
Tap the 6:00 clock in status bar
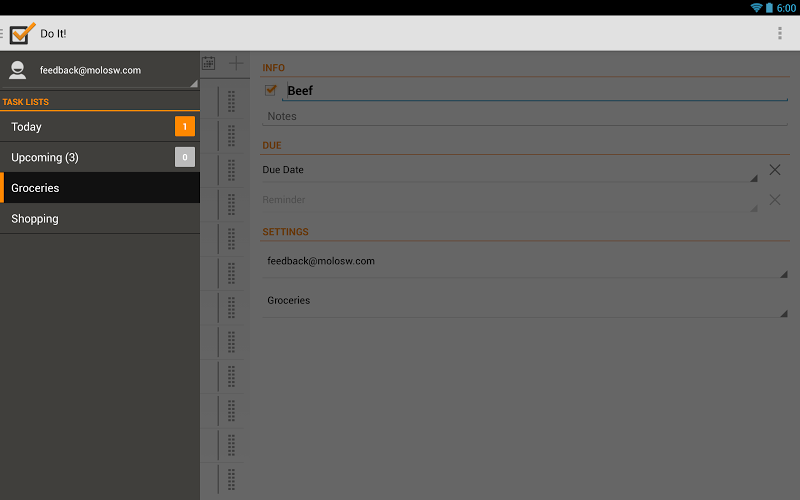click(786, 8)
